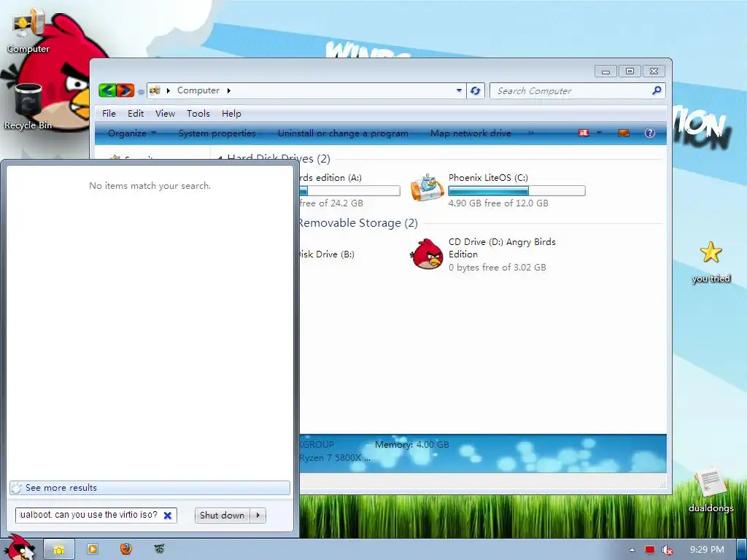Click the raccoon icon on the taskbar
This screenshot has height=560, width=747.
pos(160,549)
